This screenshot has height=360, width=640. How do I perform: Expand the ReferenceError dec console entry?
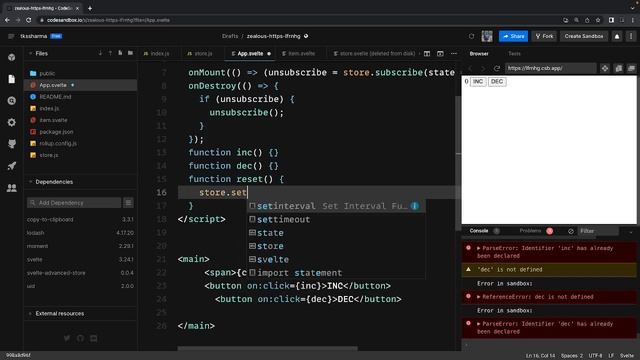pos(478,297)
